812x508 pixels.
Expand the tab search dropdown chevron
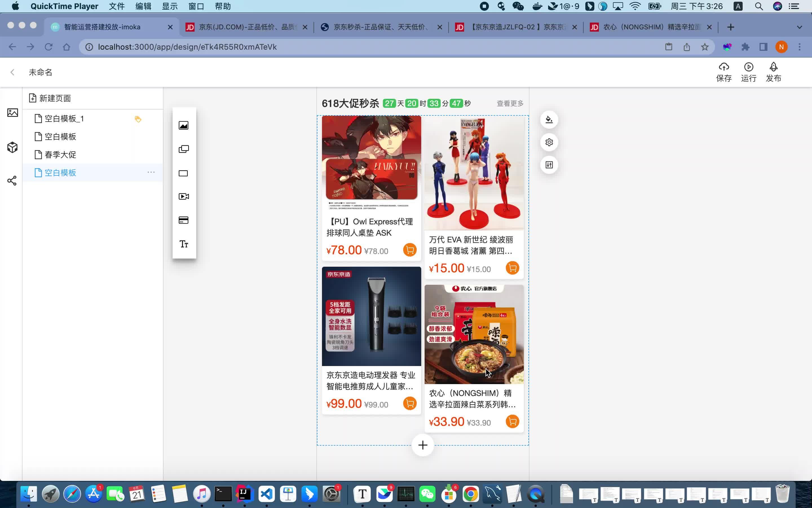(800, 27)
